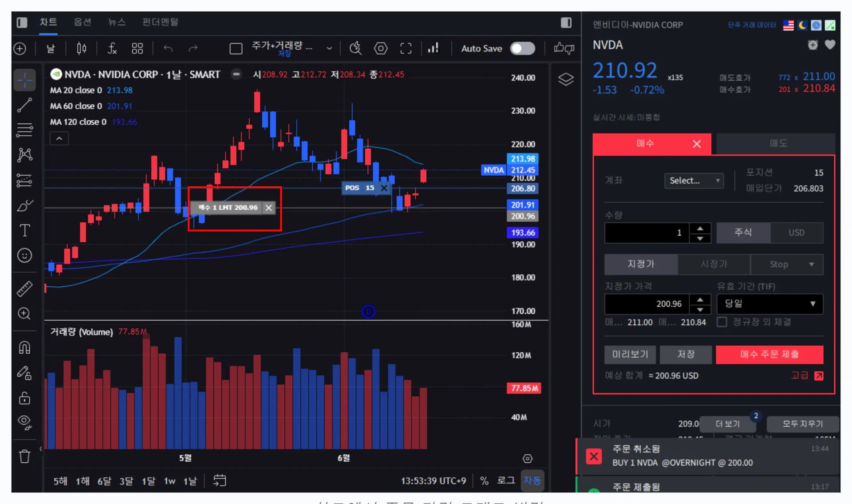Edit the order quantity field
Viewport: 852px width, 504px height.
coord(647,232)
